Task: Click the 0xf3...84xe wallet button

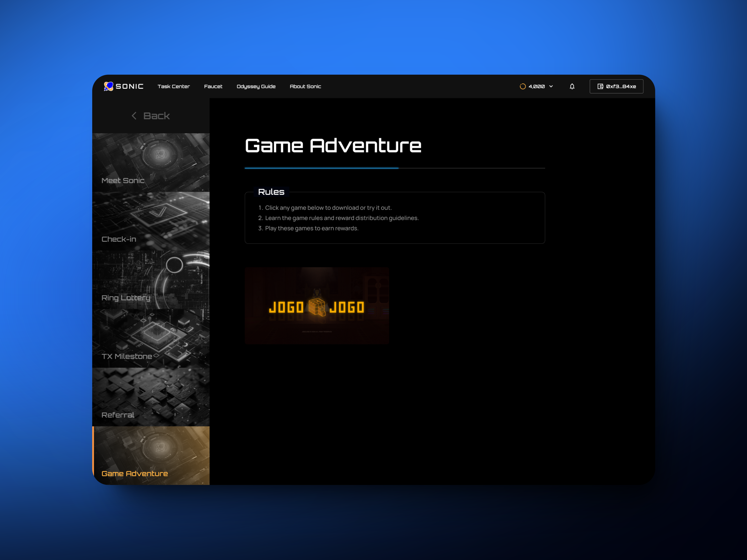Action: [x=616, y=86]
